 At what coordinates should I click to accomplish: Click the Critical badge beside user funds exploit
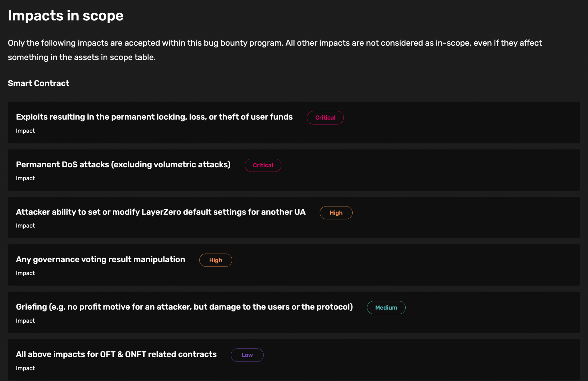pyautogui.click(x=325, y=118)
